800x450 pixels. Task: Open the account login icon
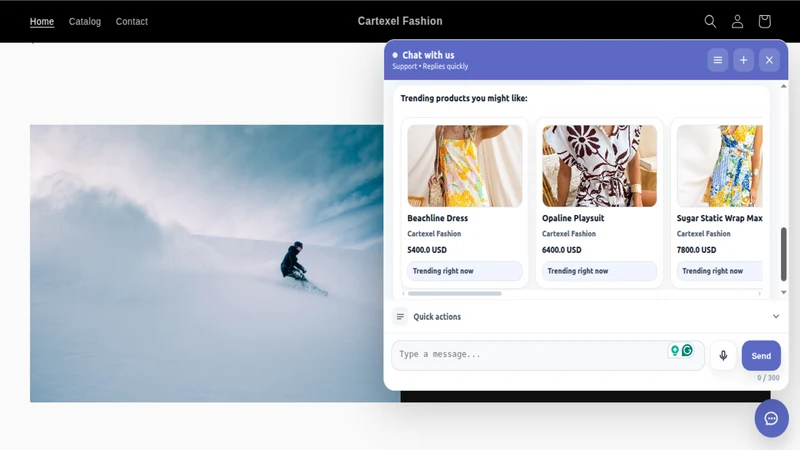[x=737, y=21]
